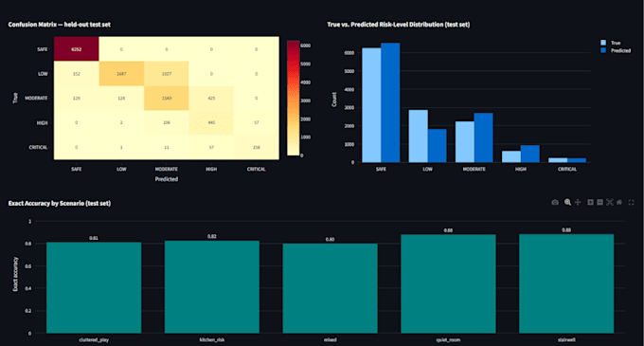Image resolution: width=644 pixels, height=346 pixels.
Task: Click the SAFE-SAFE confusion matrix cell with 6252
Action: pyautogui.click(x=77, y=49)
